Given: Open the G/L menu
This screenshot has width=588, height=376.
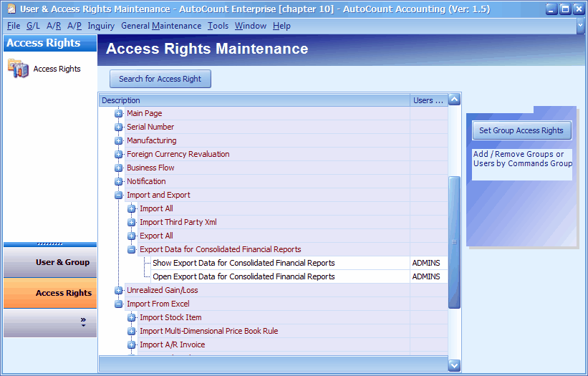Looking at the screenshot, I should (33, 26).
